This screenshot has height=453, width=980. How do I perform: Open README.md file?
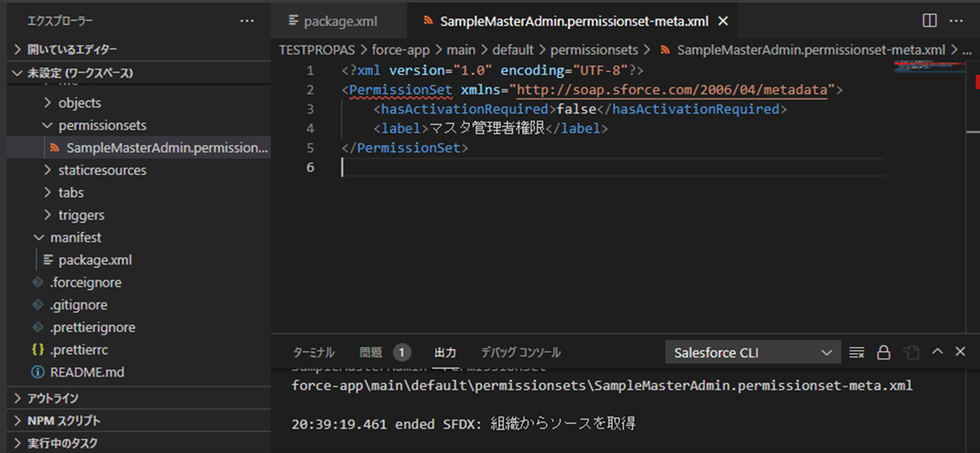[x=87, y=372]
